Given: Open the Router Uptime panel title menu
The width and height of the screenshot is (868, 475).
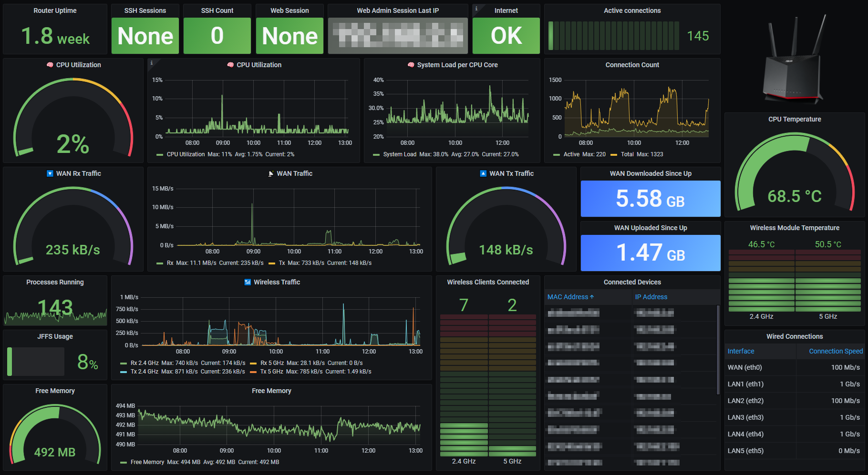Looking at the screenshot, I should [x=55, y=10].
